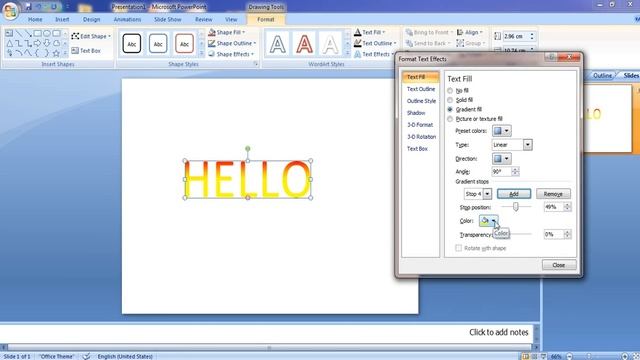
Task: Select the down arrow block shape
Action: (47, 43)
